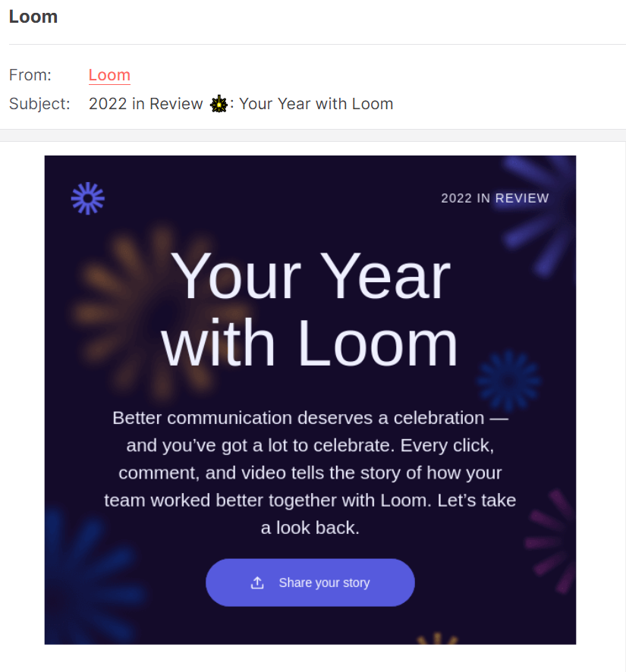Image resolution: width=626 pixels, height=672 pixels.
Task: Click the firework emoji in subject line
Action: click(x=219, y=104)
